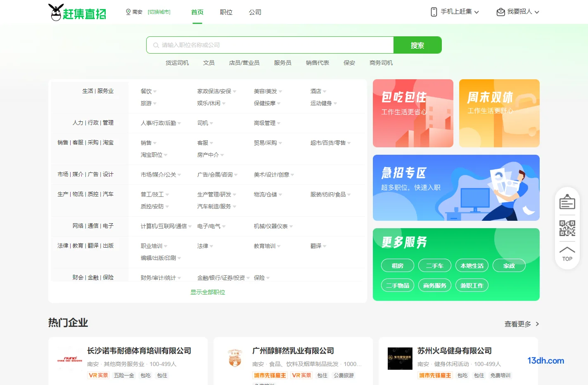The width and height of the screenshot is (588, 385).
Task: Expand the 酒店 category
Action: 318,91
